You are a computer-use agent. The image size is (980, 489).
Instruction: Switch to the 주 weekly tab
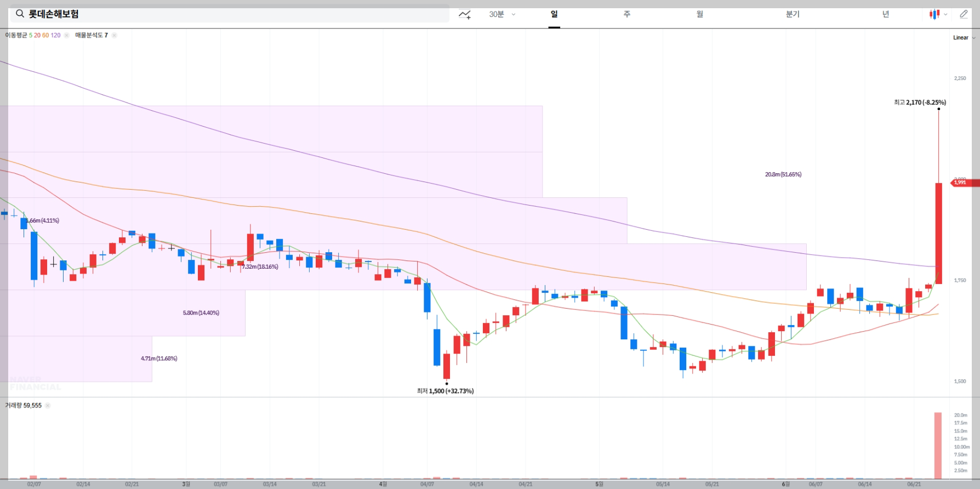pos(627,14)
